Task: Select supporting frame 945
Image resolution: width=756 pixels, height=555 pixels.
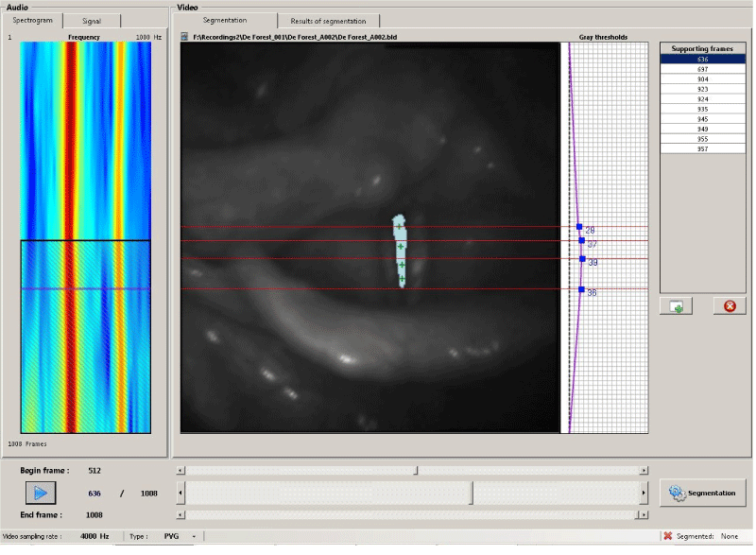Action: coord(702,119)
